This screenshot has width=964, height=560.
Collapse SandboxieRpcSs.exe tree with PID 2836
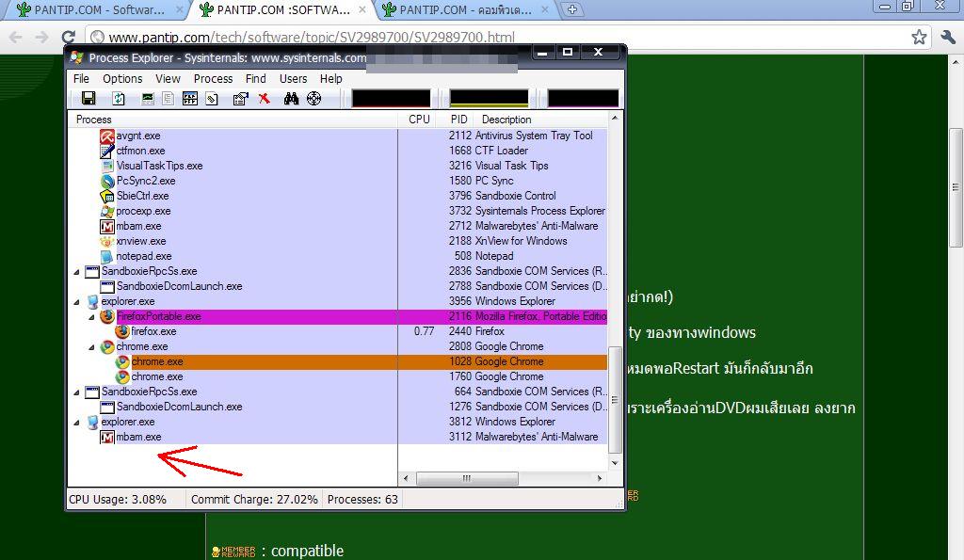tap(77, 272)
